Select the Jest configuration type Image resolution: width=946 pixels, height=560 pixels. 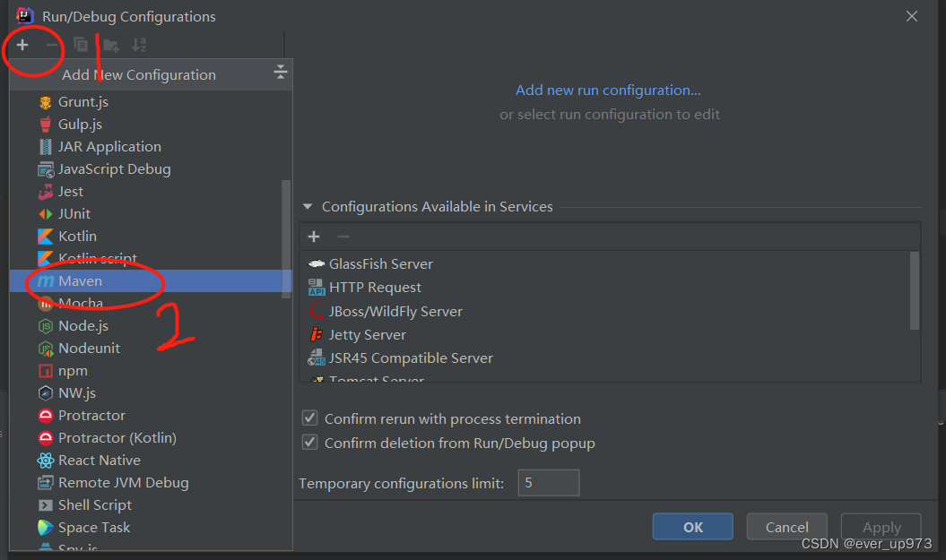point(151,191)
